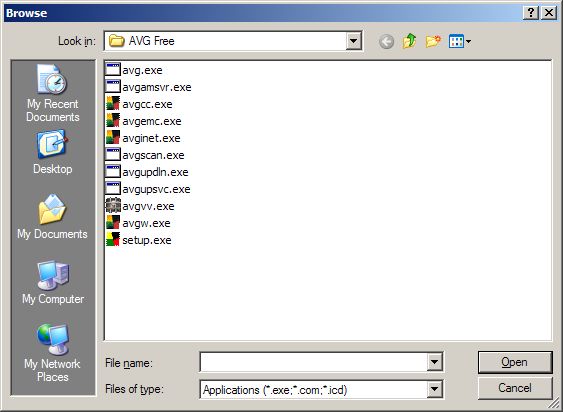Select setup.exe in file list

click(x=139, y=240)
